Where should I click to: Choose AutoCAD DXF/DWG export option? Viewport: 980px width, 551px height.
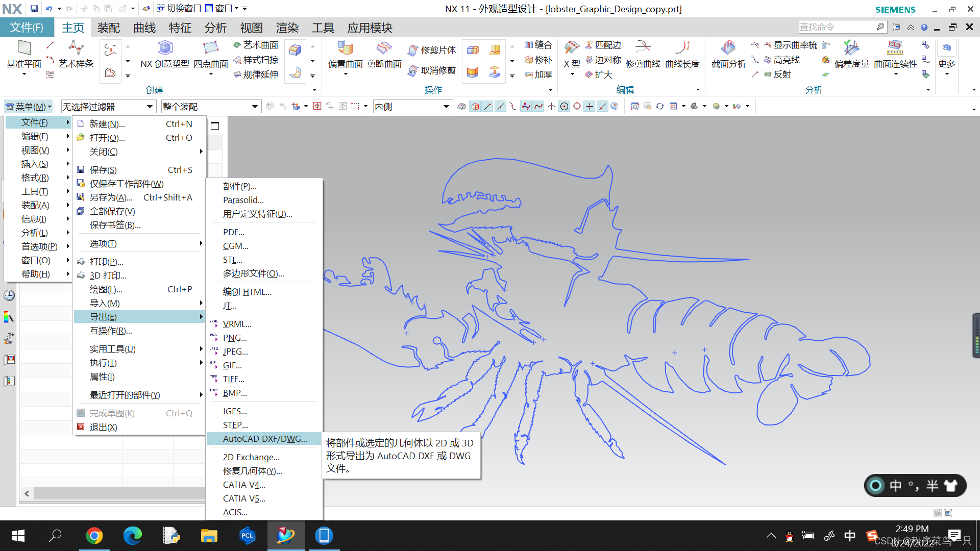coord(265,439)
